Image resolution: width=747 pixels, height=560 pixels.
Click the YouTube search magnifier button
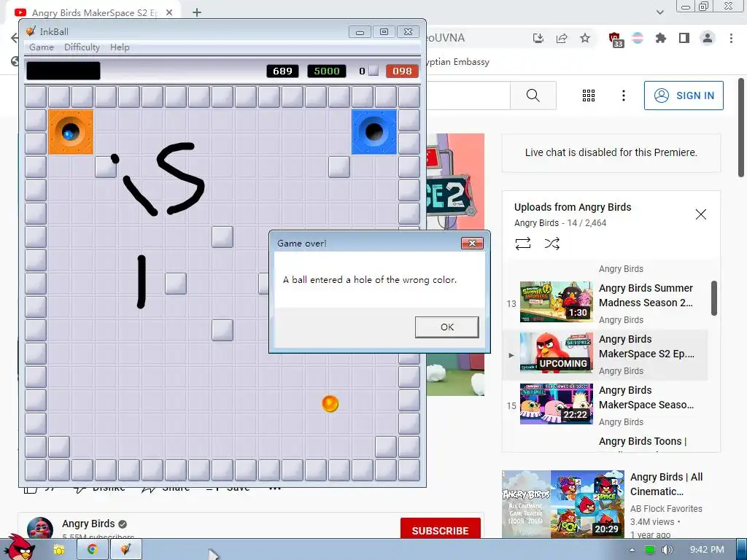point(533,96)
